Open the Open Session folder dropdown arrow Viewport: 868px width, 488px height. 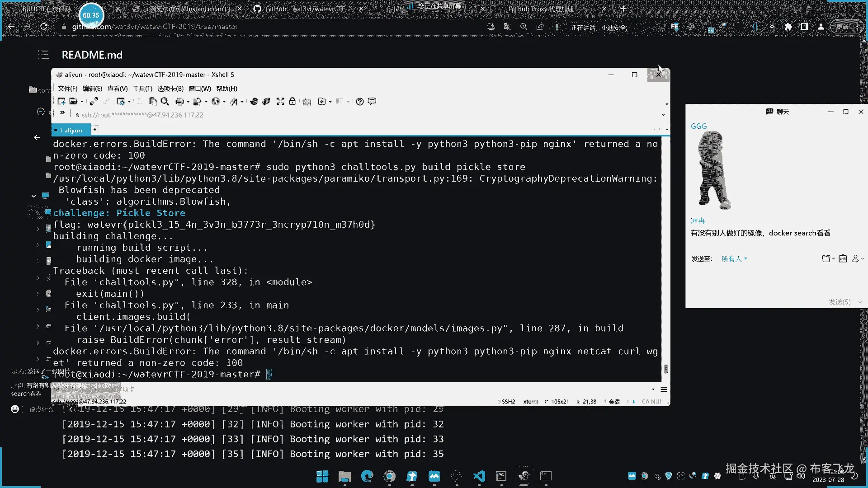(82, 102)
